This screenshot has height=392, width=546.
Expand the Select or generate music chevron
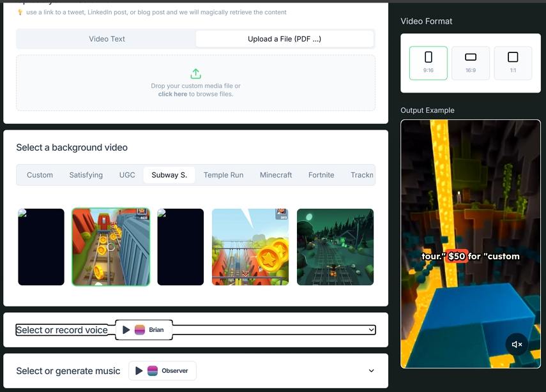click(x=370, y=370)
